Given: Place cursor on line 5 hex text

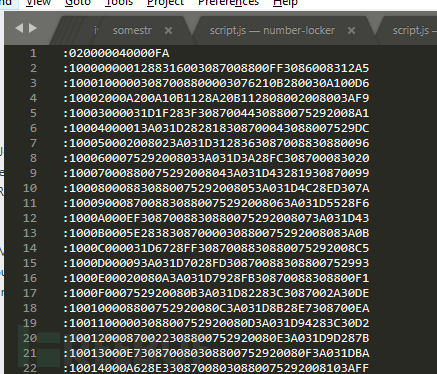Looking at the screenshot, I should pos(216,113).
